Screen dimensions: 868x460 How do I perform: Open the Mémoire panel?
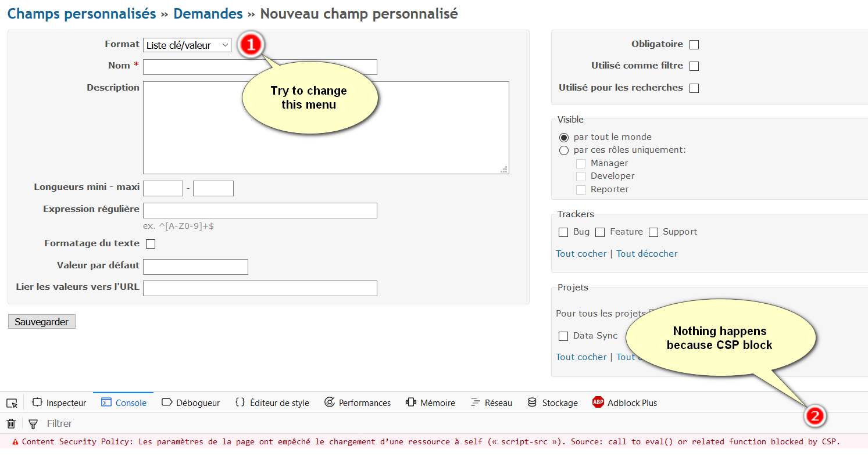tap(430, 402)
